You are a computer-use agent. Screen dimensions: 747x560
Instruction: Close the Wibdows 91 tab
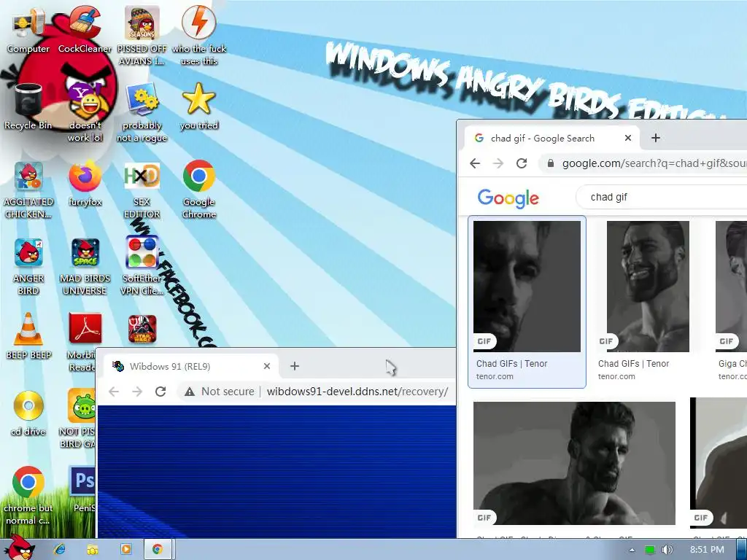coord(267,366)
